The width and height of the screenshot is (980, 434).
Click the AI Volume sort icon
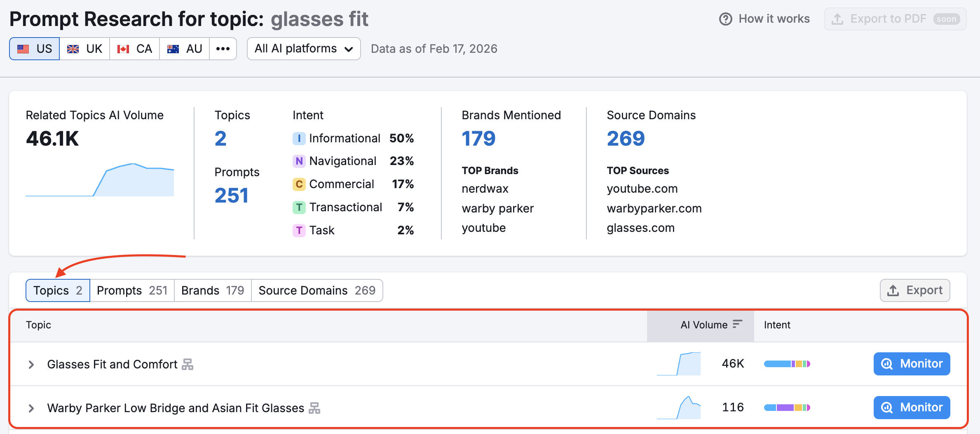point(737,325)
